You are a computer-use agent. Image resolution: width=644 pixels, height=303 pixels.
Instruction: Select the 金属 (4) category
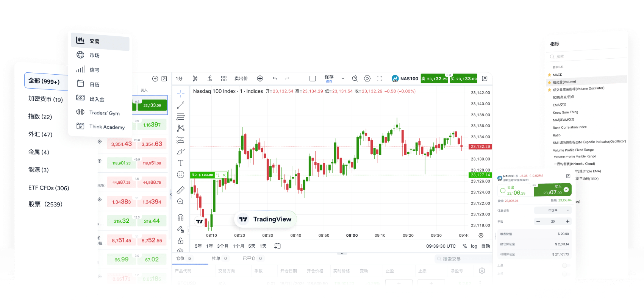coord(39,152)
